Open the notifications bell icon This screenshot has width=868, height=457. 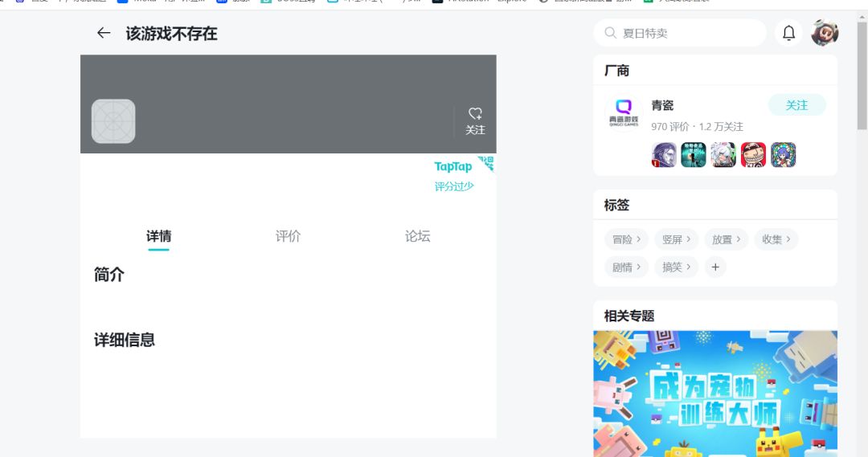pyautogui.click(x=788, y=33)
